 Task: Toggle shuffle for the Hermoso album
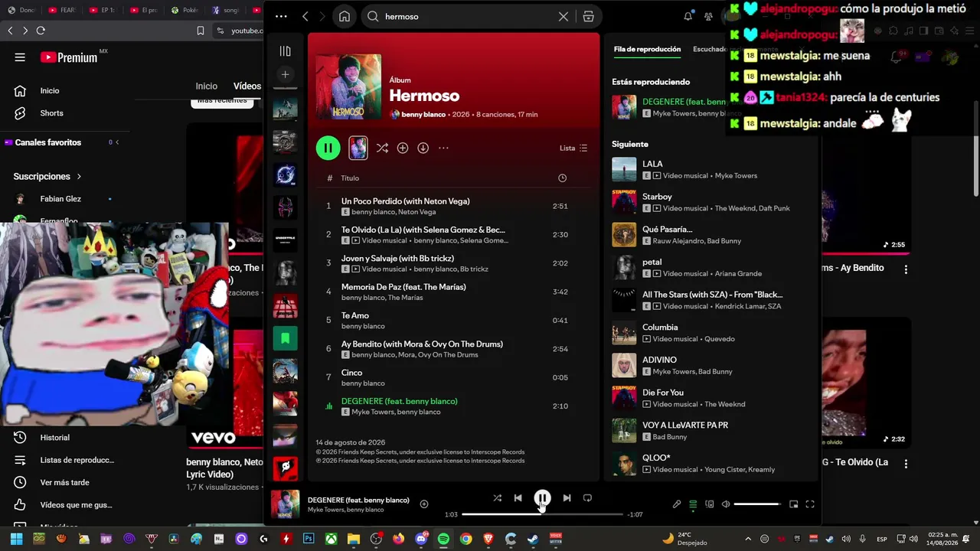tap(382, 148)
